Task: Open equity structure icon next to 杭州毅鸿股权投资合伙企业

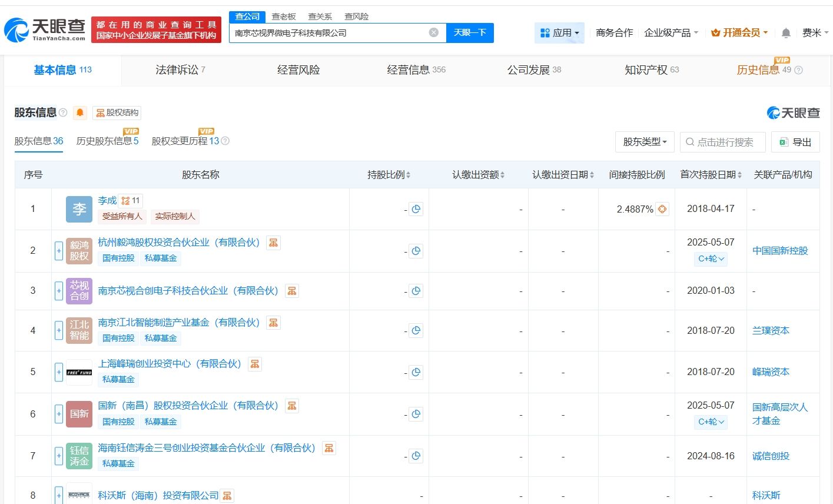Action: pos(273,243)
